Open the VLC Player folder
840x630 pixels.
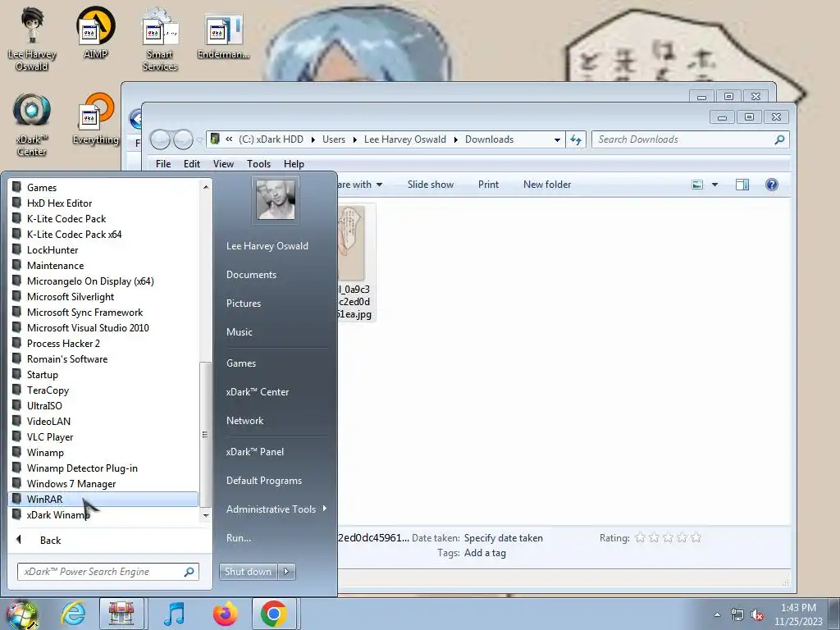[103, 437]
